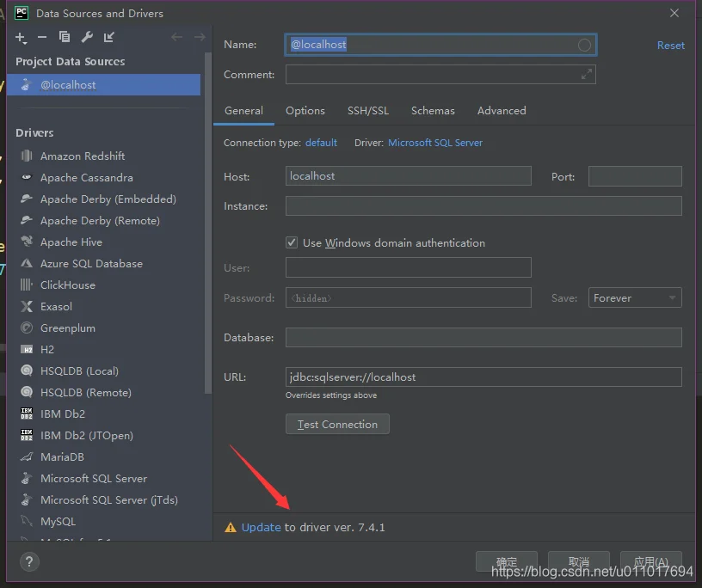Click the scrollbar of the Drivers list panel
This screenshot has height=588, width=702.
click(x=207, y=223)
